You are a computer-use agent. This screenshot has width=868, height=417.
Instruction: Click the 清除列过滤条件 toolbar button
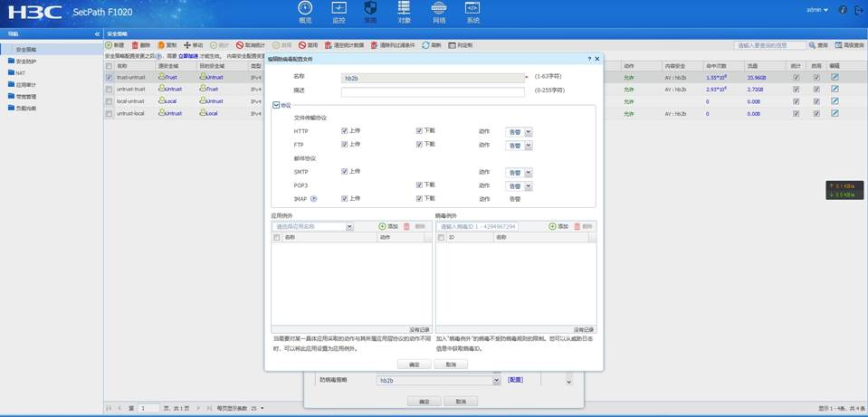tap(393, 45)
